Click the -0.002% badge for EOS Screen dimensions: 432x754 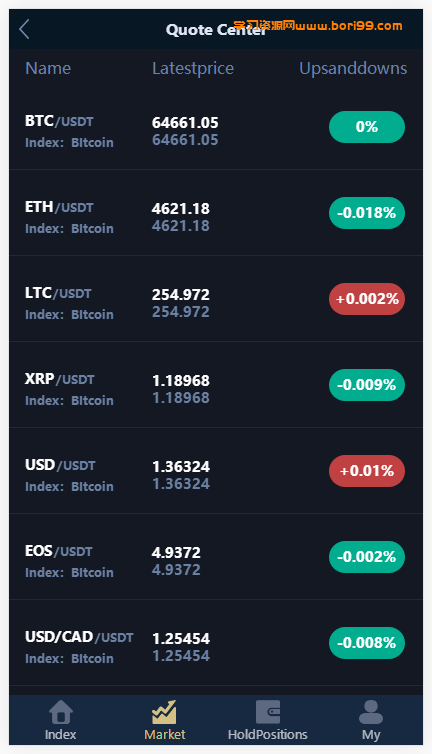[x=367, y=557]
